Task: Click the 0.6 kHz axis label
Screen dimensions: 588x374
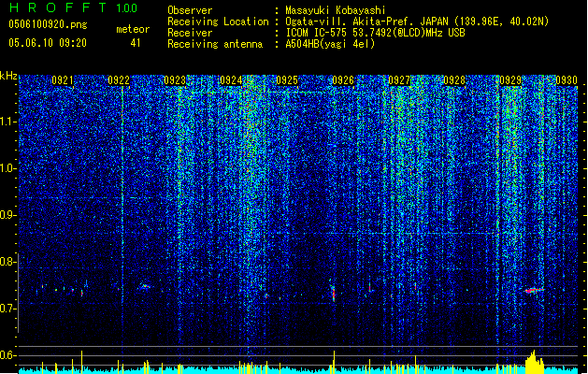Action: click(8, 355)
